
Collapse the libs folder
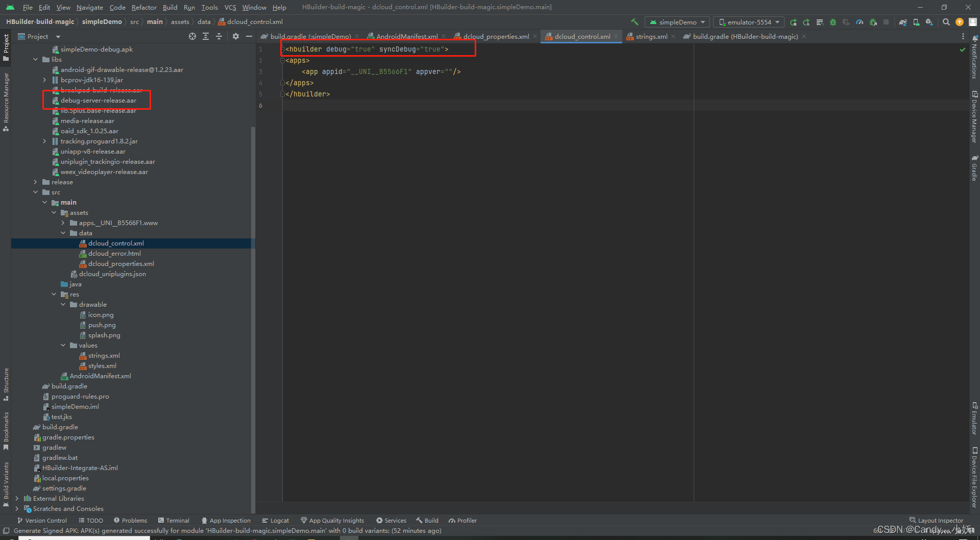point(36,60)
